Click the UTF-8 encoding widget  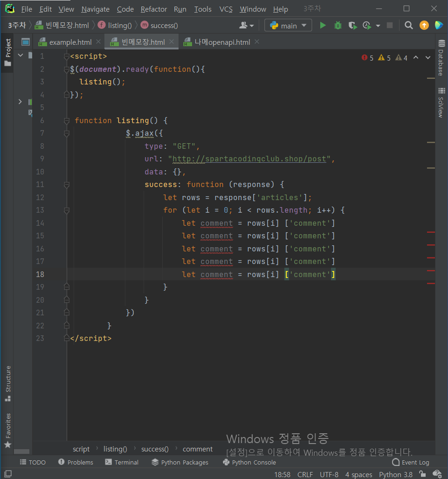[x=329, y=474]
